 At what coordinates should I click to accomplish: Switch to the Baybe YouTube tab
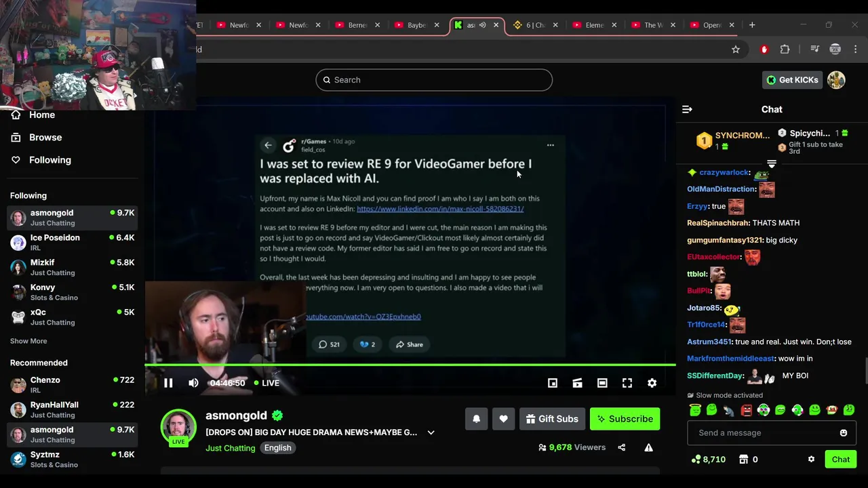[416, 25]
